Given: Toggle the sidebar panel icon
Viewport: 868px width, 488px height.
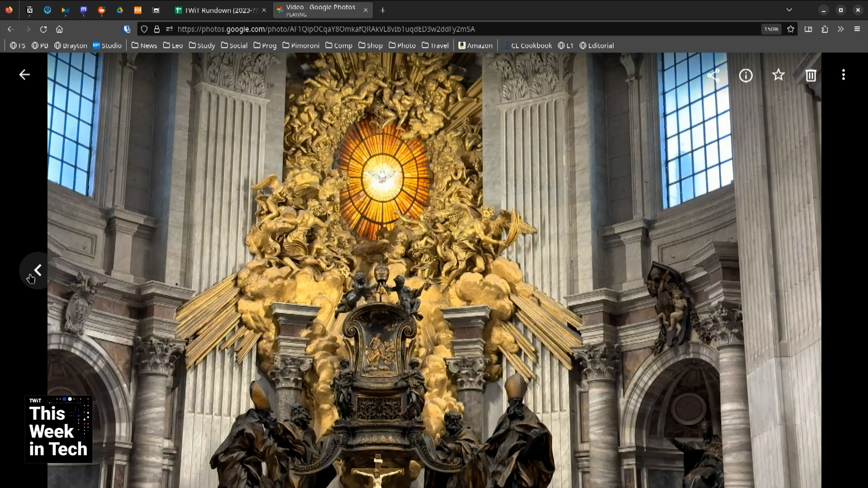Looking at the screenshot, I should tap(825, 29).
